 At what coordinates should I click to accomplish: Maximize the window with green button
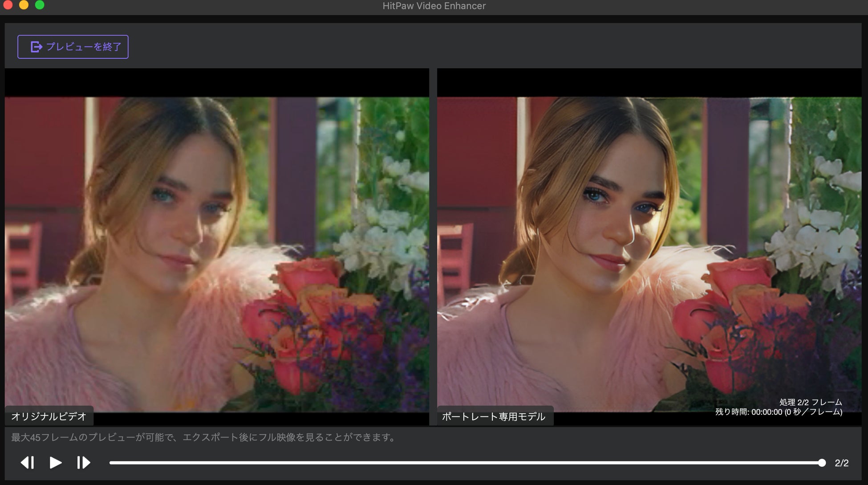pos(40,5)
